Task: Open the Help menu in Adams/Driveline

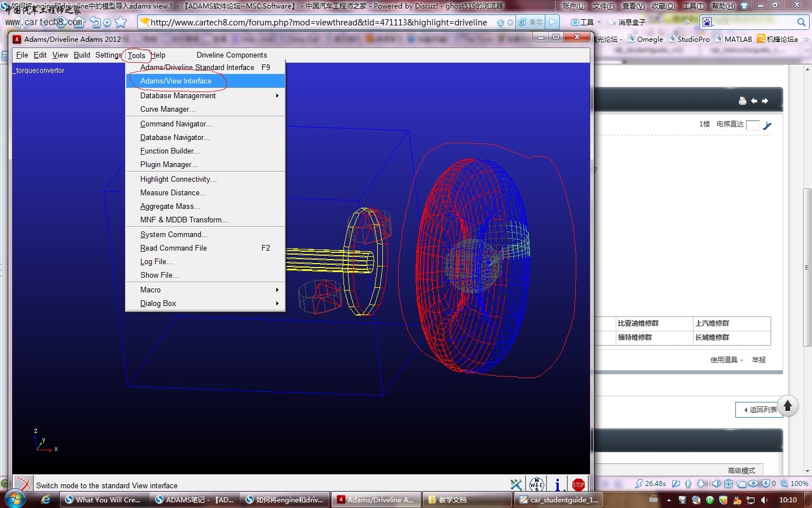Action: tap(158, 55)
